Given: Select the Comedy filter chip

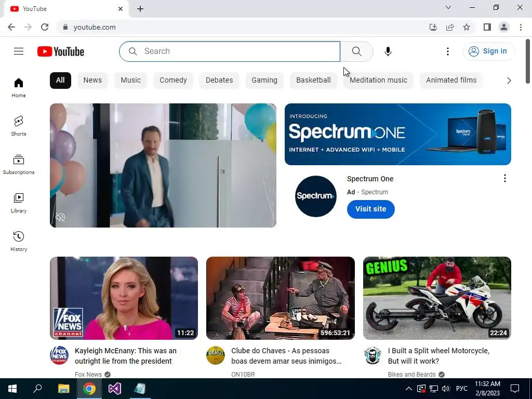Looking at the screenshot, I should (173, 80).
